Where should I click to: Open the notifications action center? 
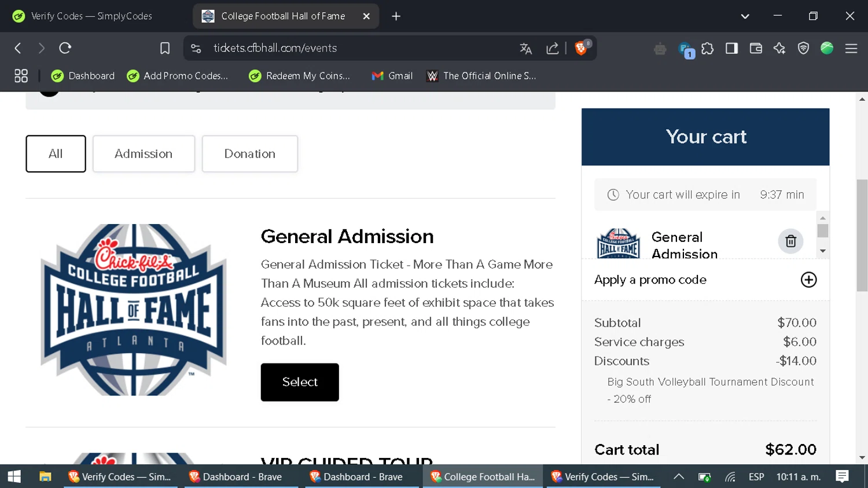tap(843, 476)
